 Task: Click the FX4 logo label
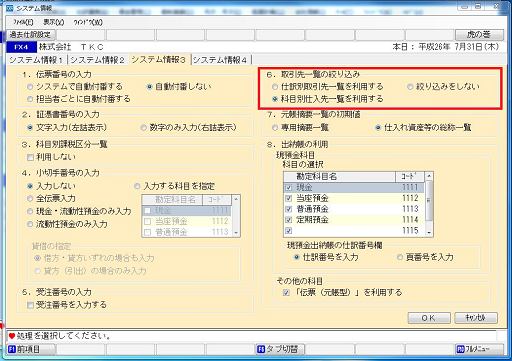21,47
